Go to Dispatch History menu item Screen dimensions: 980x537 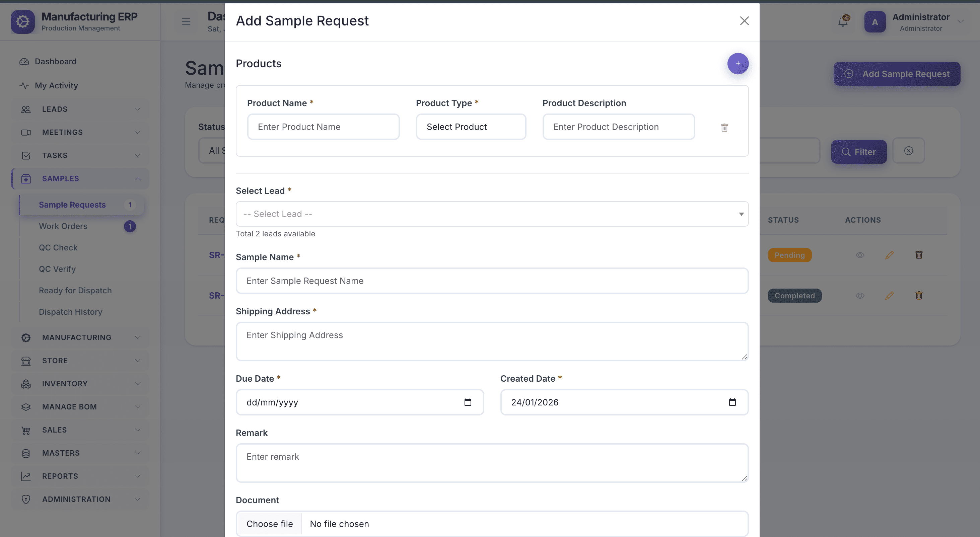(x=70, y=312)
